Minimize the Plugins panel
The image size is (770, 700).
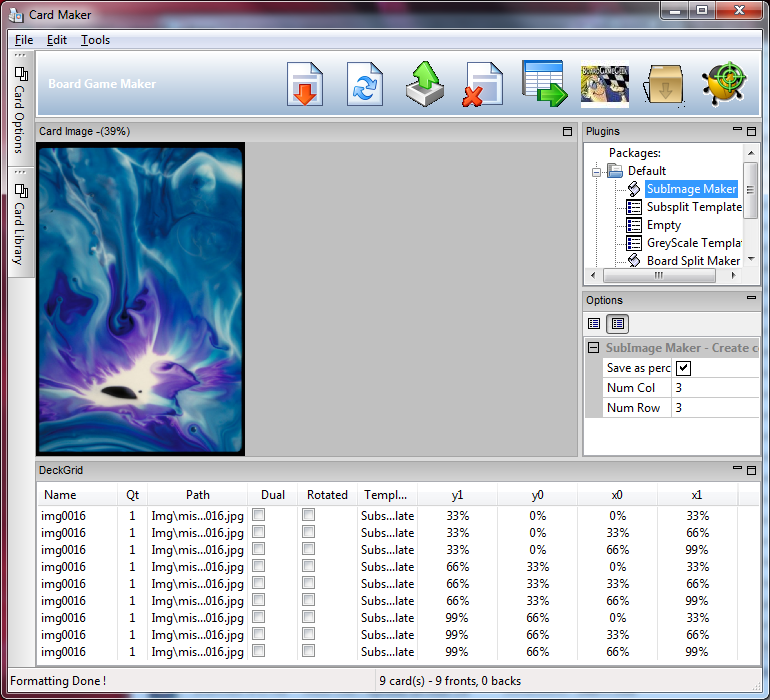pos(737,129)
